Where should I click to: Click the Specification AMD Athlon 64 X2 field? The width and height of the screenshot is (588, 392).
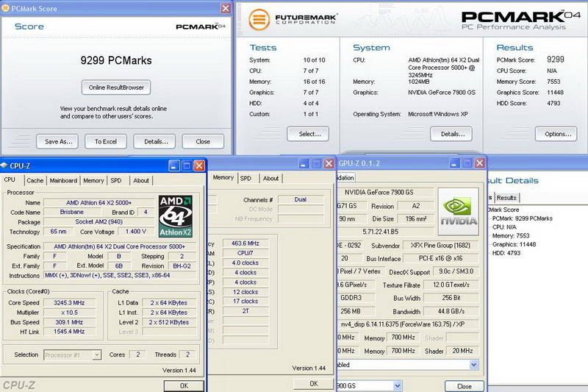(120, 246)
